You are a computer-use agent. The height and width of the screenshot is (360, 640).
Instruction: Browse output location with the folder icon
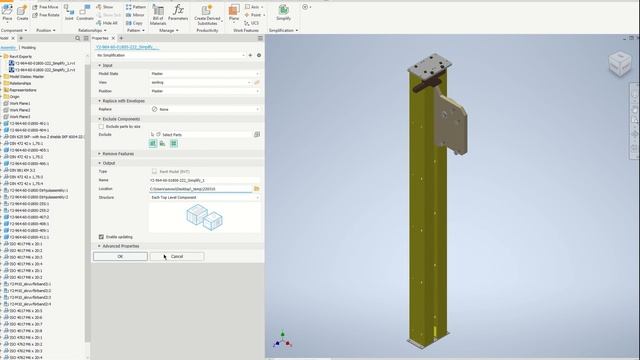pos(257,189)
